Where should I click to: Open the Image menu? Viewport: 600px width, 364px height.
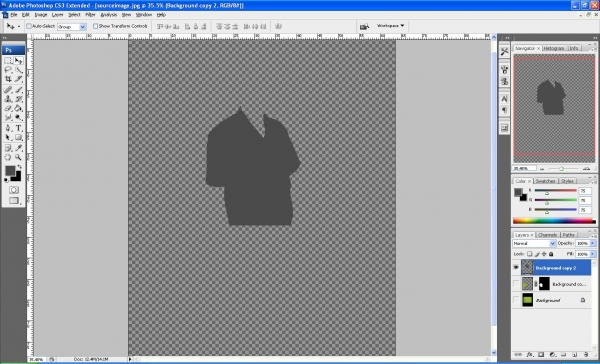click(41, 15)
